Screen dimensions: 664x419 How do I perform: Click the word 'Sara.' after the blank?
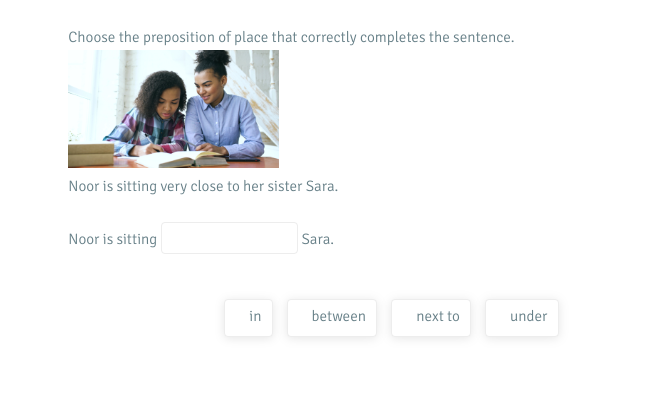(317, 239)
